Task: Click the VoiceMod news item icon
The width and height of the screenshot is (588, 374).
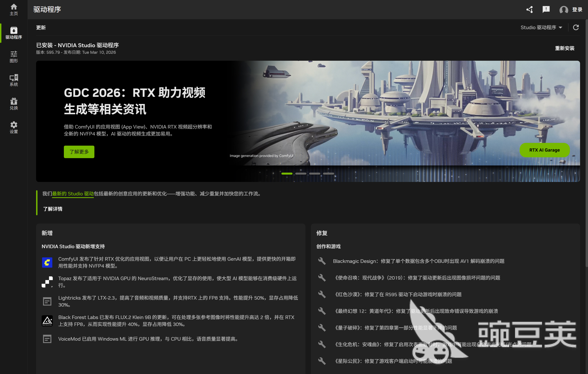Action: (47, 339)
